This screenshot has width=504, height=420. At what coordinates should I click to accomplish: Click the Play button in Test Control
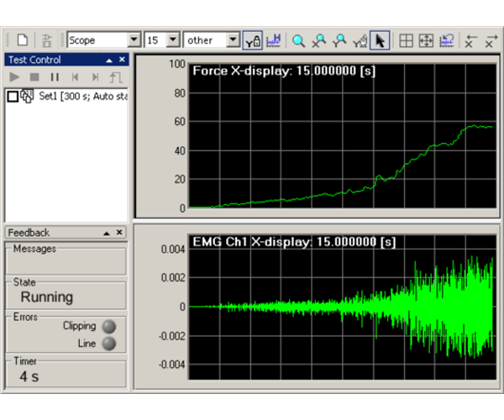[14, 77]
